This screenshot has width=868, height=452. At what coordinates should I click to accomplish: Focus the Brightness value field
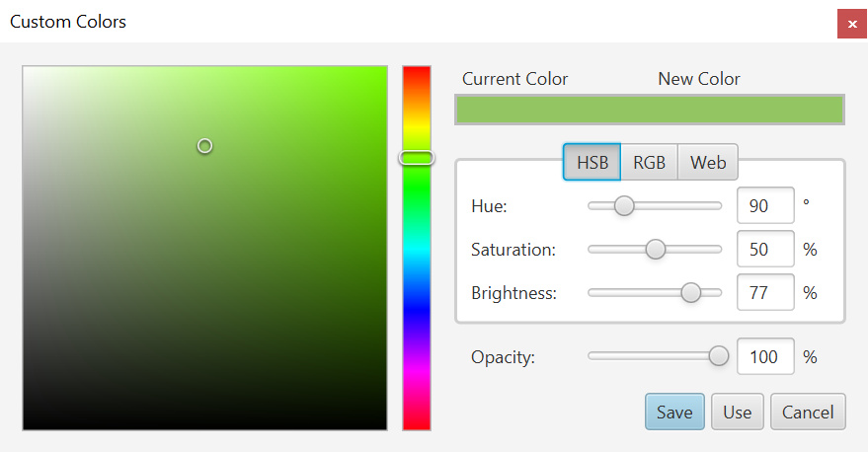pos(765,291)
